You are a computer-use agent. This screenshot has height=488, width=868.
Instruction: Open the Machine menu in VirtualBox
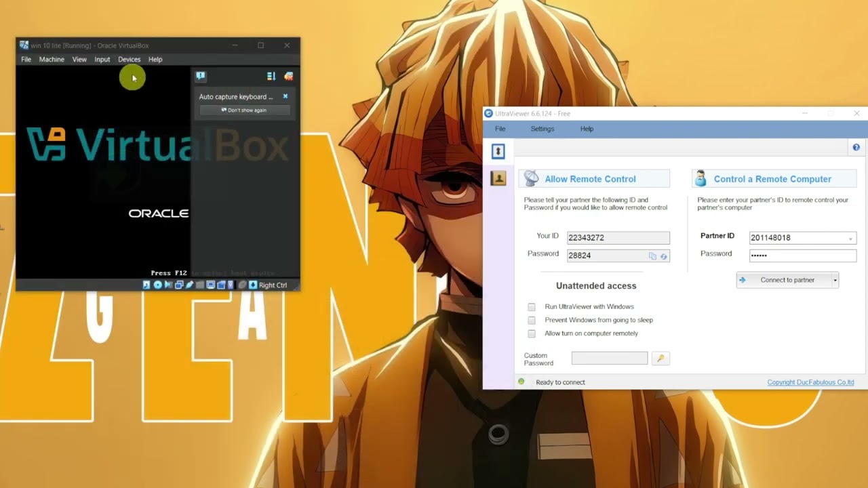(52, 60)
